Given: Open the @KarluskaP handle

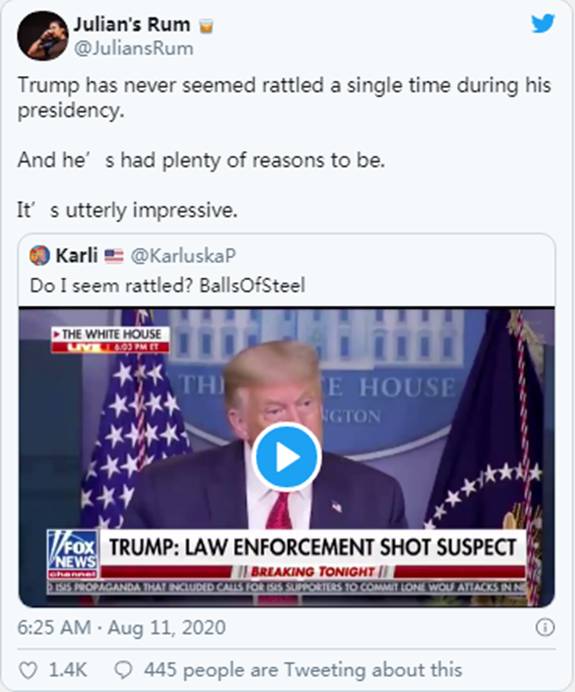Looking at the screenshot, I should [x=183, y=256].
